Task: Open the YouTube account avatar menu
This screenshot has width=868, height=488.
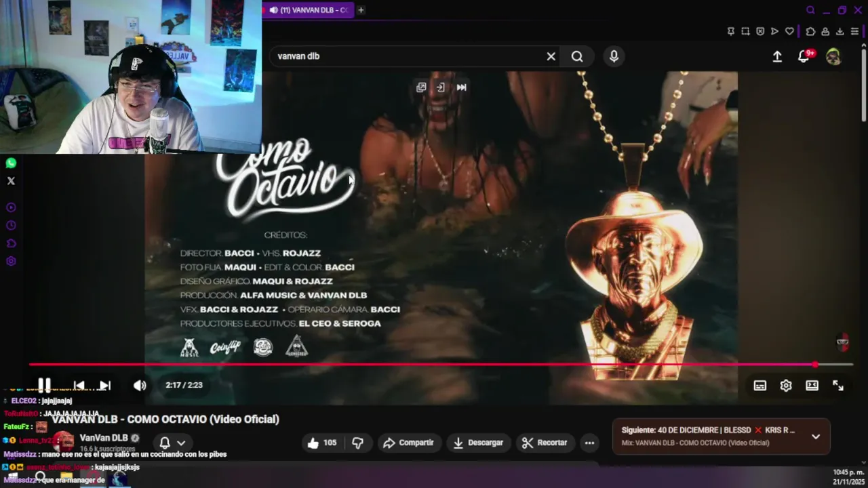Action: point(833,57)
